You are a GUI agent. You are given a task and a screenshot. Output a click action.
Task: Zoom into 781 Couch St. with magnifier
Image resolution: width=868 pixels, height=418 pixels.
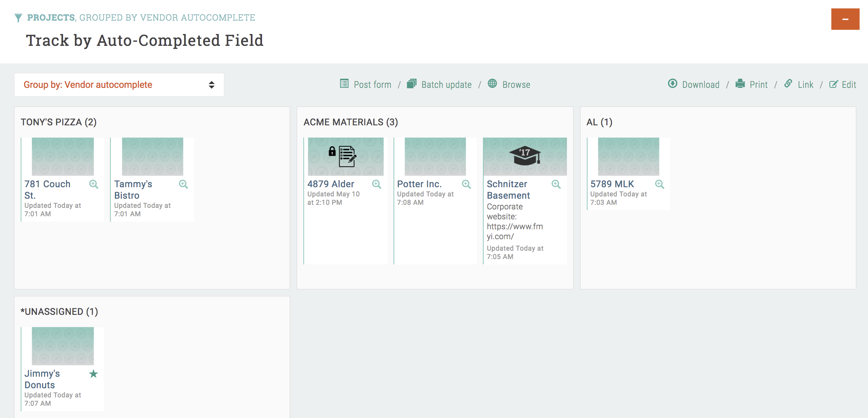tap(94, 185)
